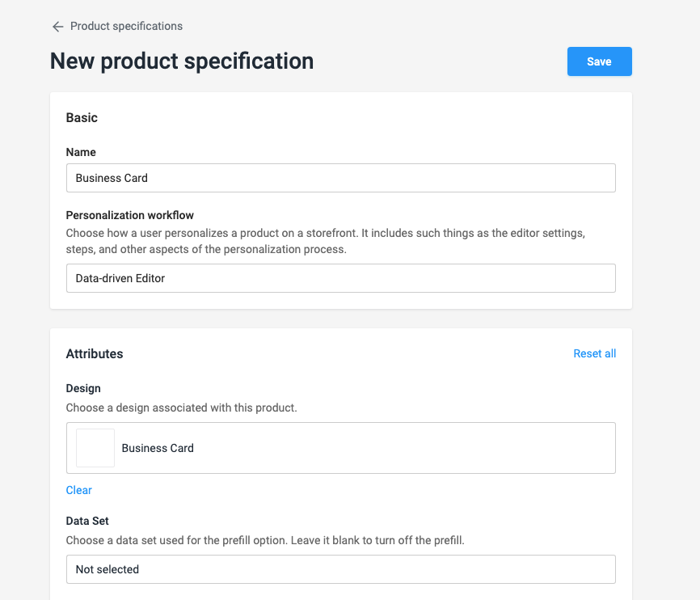Screen dimensions: 700x600
Task: Click the design association helper text
Action: tap(182, 408)
